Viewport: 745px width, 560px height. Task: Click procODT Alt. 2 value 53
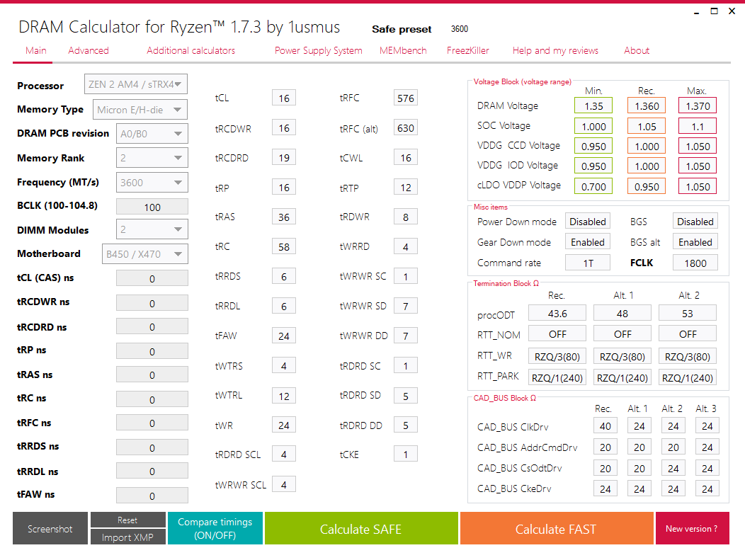pyautogui.click(x=688, y=314)
